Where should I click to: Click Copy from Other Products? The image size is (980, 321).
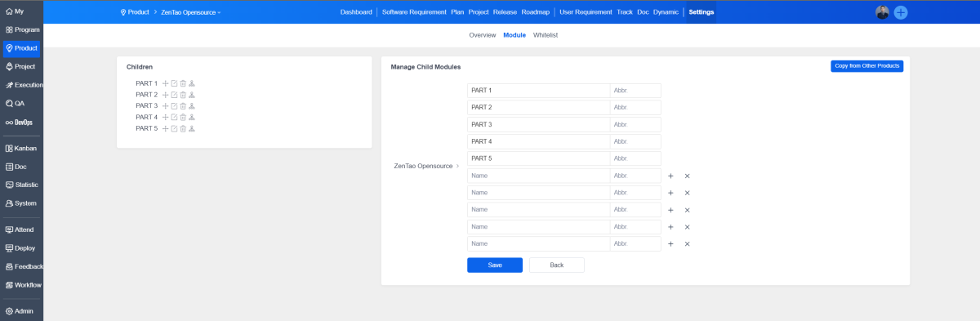(x=866, y=65)
